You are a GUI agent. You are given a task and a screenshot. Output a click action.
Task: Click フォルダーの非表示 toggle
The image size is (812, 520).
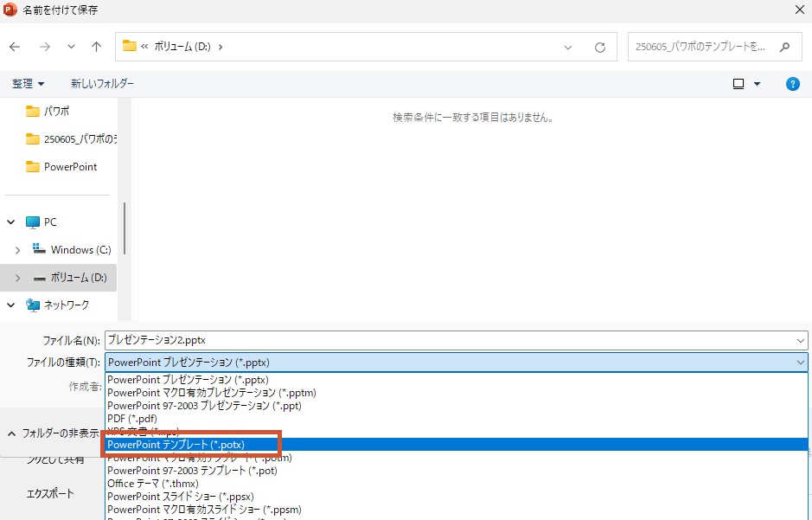click(54, 433)
